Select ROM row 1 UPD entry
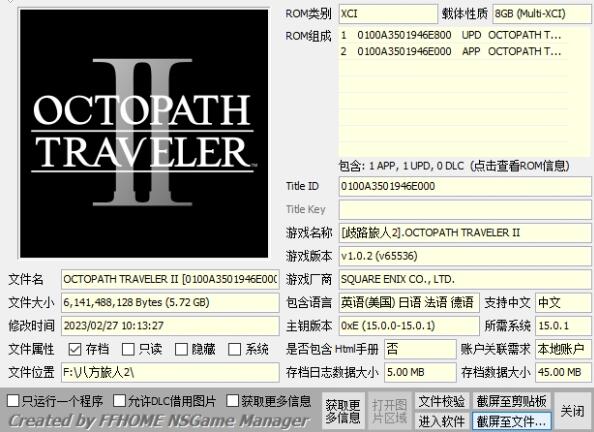Image resolution: width=594 pixels, height=432 pixels. pyautogui.click(x=453, y=35)
